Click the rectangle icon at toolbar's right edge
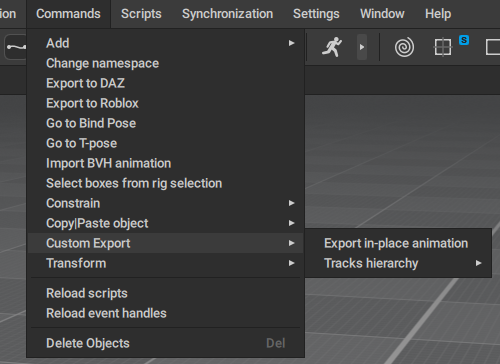This screenshot has height=364, width=500. point(493,47)
